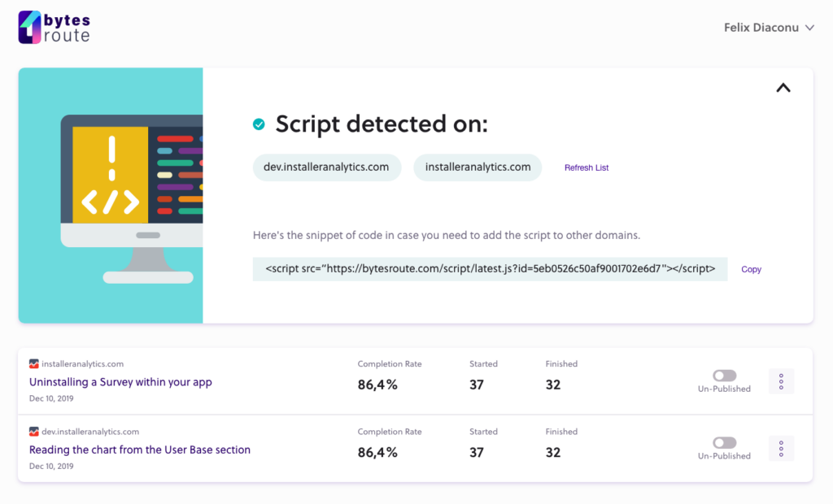Toggle publish switch for Uninstalling a Survey

click(x=725, y=376)
